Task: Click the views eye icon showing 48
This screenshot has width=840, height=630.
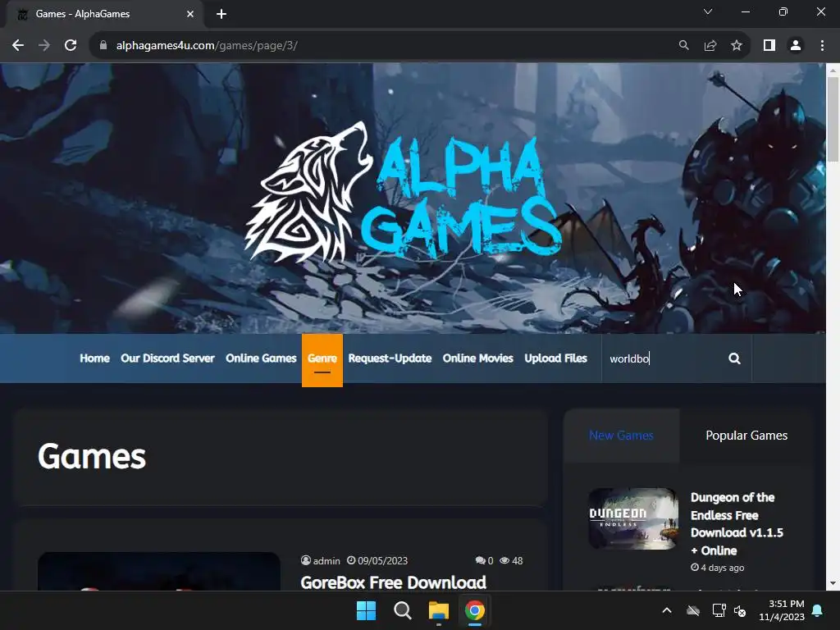Action: 504,560
